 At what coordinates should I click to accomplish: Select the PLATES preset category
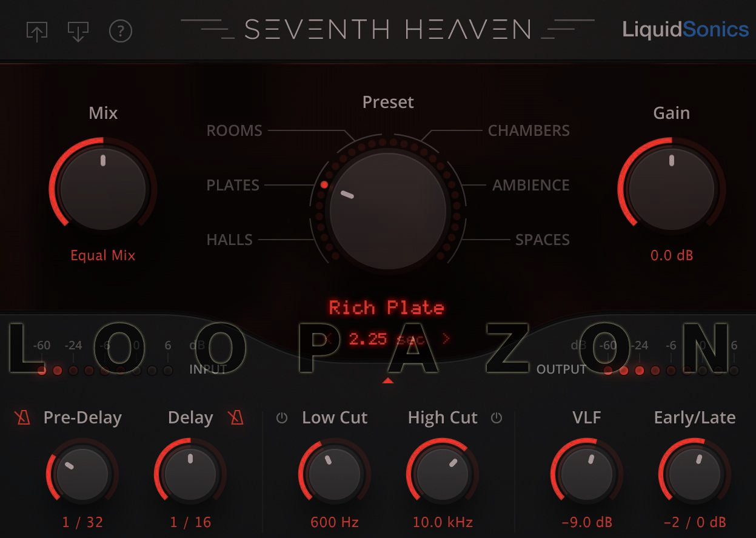233,185
